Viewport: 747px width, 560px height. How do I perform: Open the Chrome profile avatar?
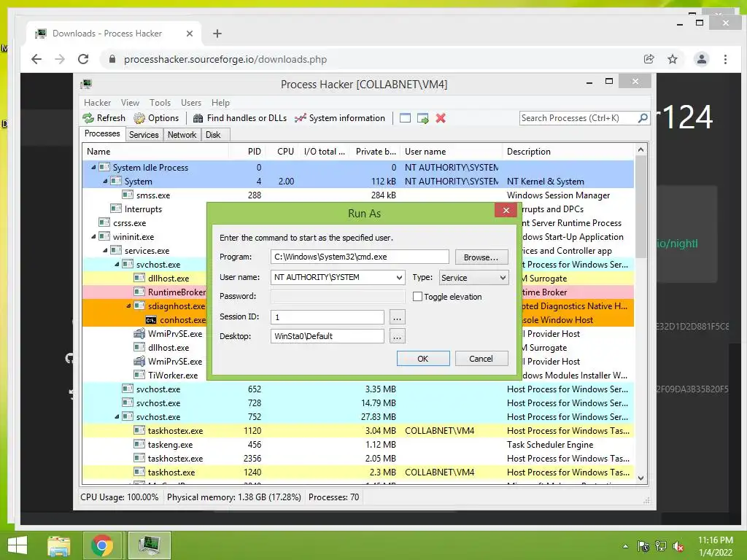click(701, 59)
